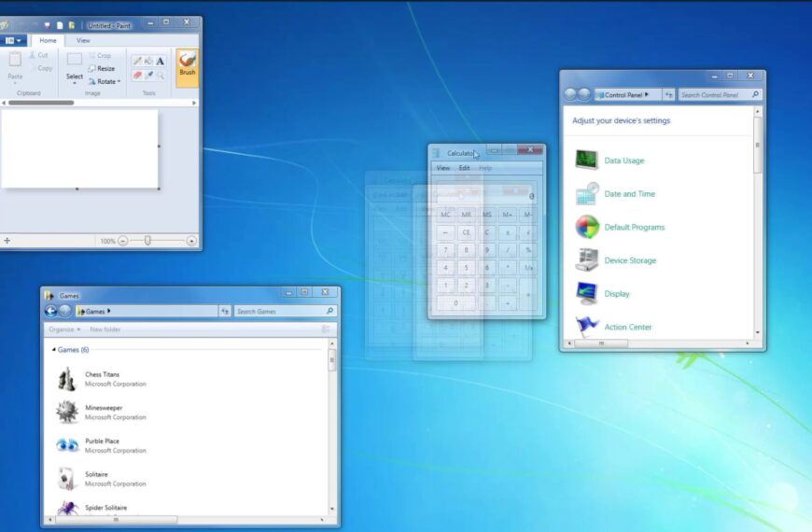The width and height of the screenshot is (812, 532).
Task: Open the Date and Time link
Action: [630, 194]
